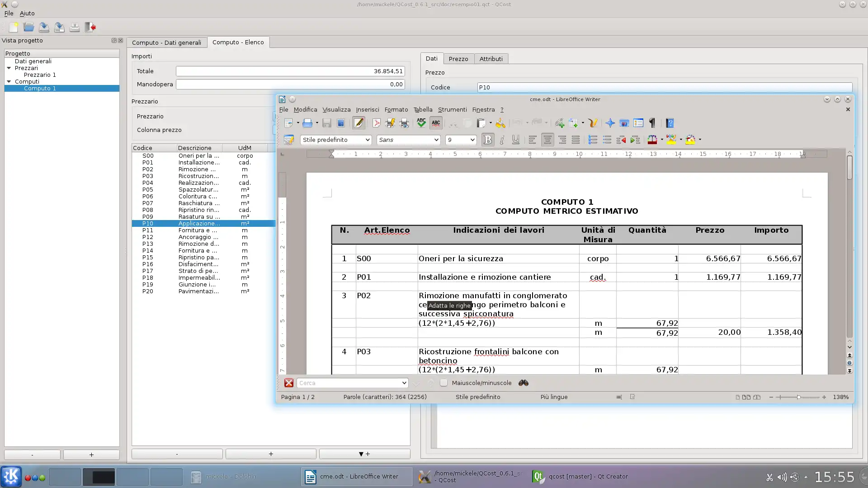Collapse the Prezzari tree node
This screenshot has width=868, height=488.
[9, 68]
